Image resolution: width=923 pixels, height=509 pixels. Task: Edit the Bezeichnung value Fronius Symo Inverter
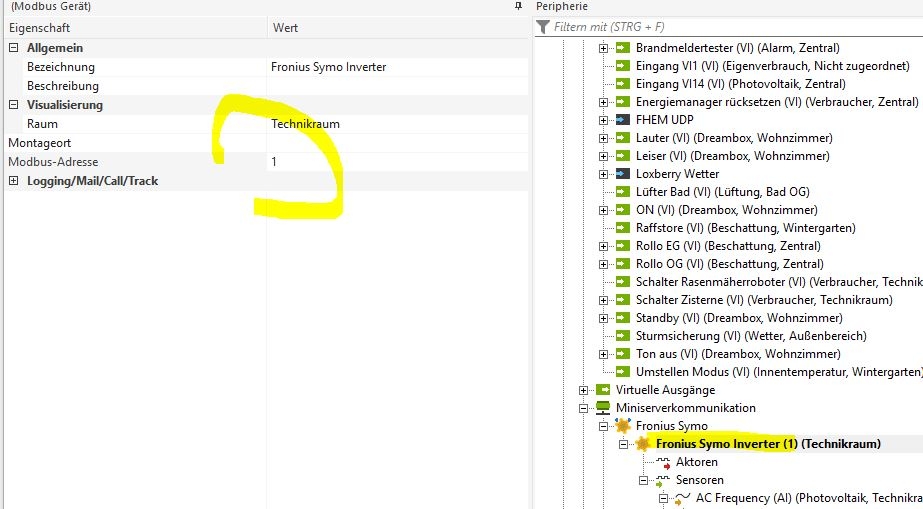397,67
